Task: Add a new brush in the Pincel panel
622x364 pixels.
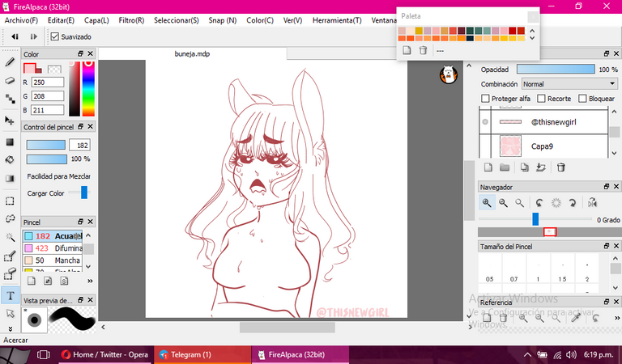Action: [x=32, y=281]
